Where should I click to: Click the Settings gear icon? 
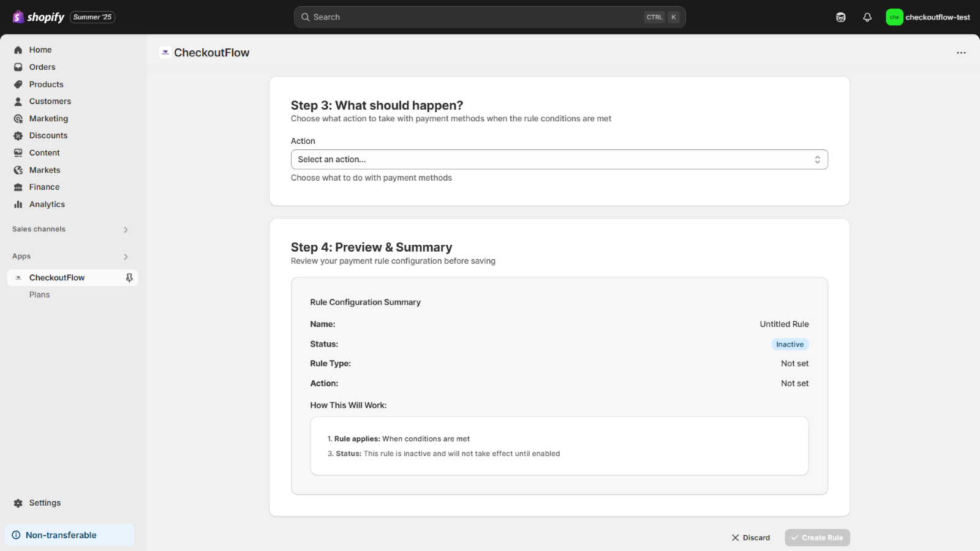pyautogui.click(x=18, y=503)
